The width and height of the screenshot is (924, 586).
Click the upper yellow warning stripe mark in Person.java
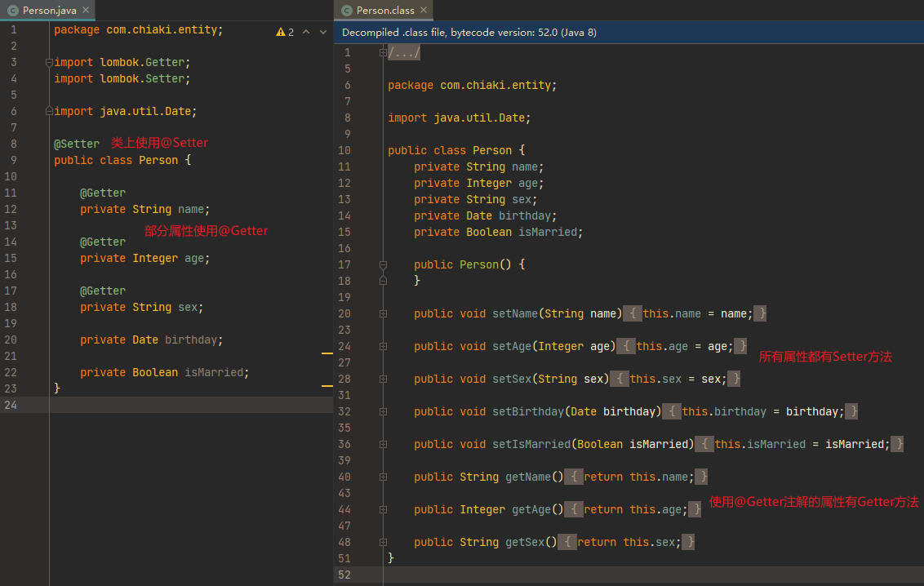(x=327, y=353)
